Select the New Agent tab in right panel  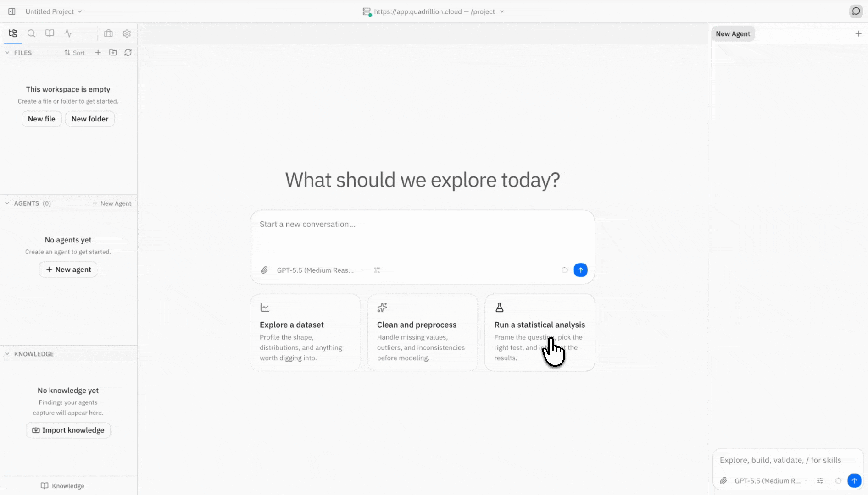pos(733,33)
